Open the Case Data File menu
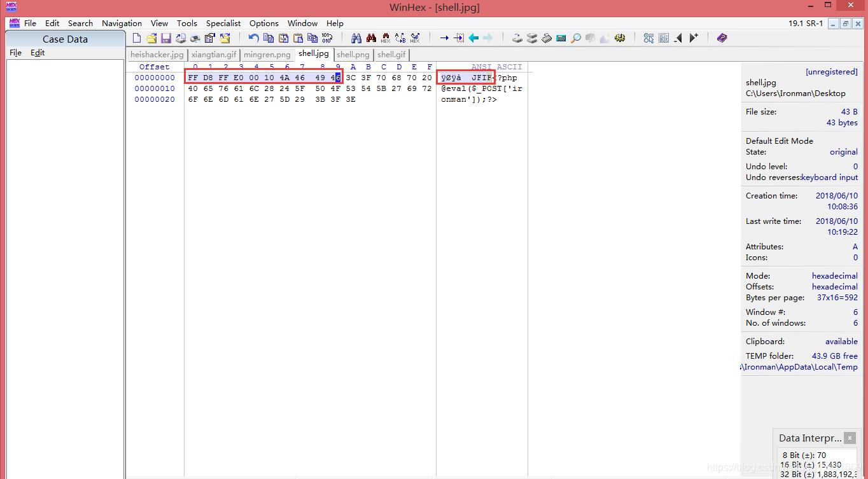Screen dimensions: 868x479 (x=15, y=53)
